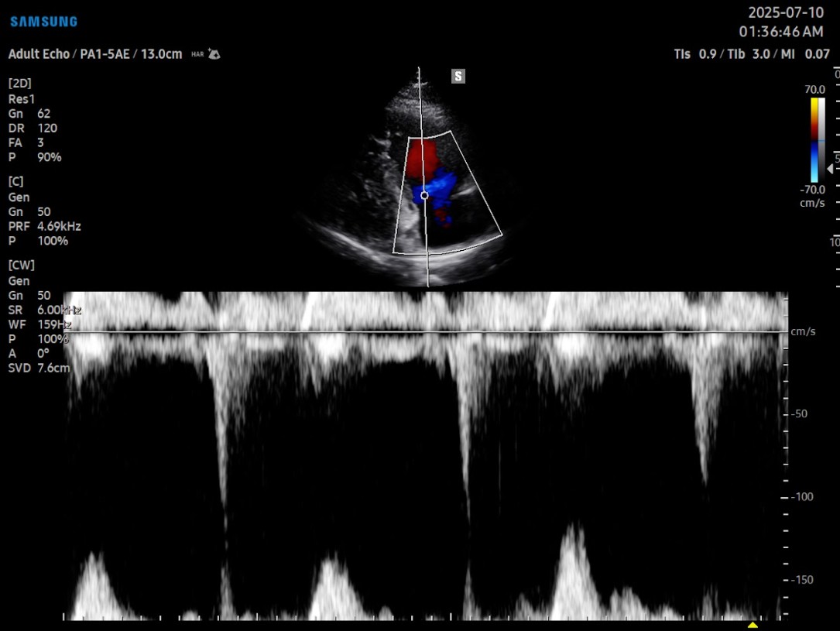
Task: Click the Samsung logo
Action: click(x=43, y=22)
